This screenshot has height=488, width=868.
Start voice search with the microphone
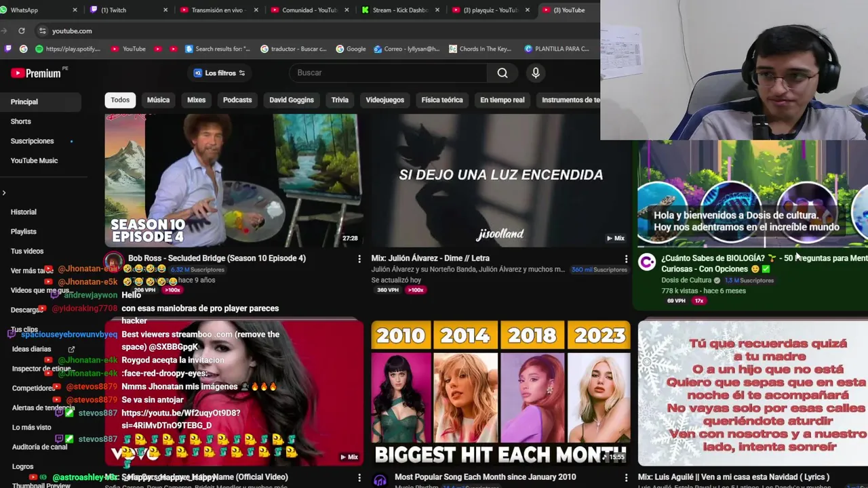click(x=536, y=73)
